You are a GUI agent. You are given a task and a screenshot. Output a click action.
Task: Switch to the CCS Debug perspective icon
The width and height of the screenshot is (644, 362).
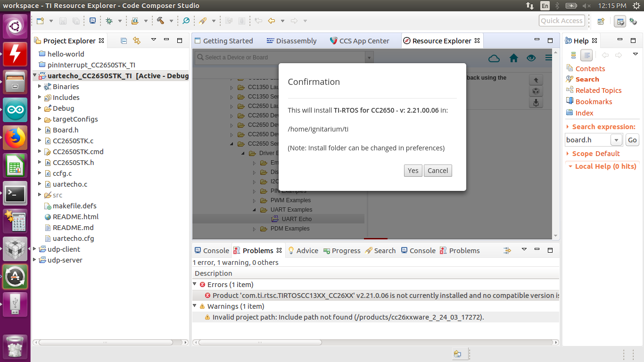tap(633, 21)
